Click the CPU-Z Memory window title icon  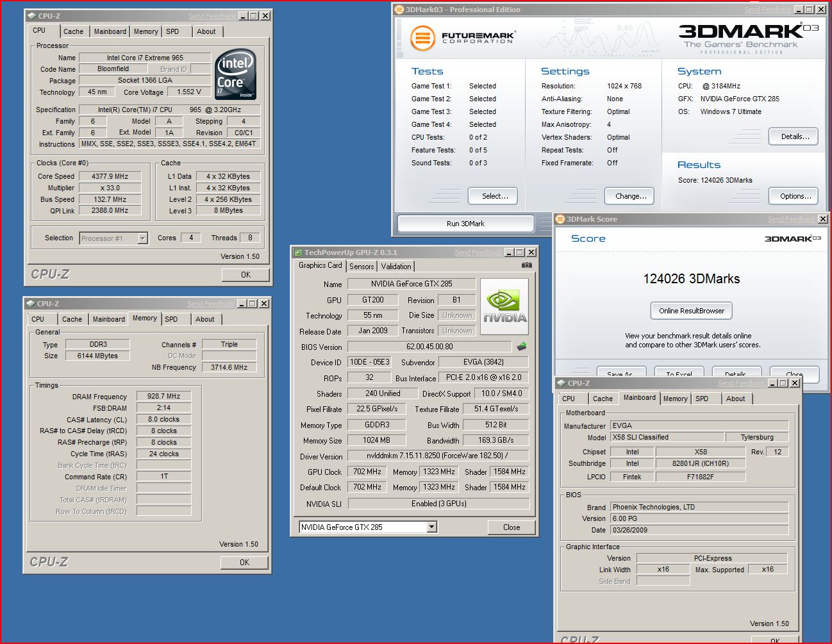tap(30, 304)
